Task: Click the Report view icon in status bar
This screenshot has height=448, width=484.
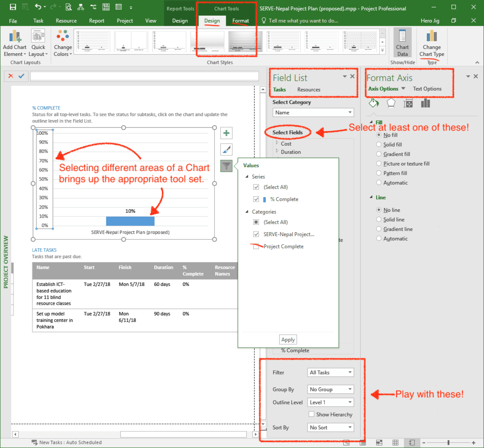Action: (x=412, y=443)
